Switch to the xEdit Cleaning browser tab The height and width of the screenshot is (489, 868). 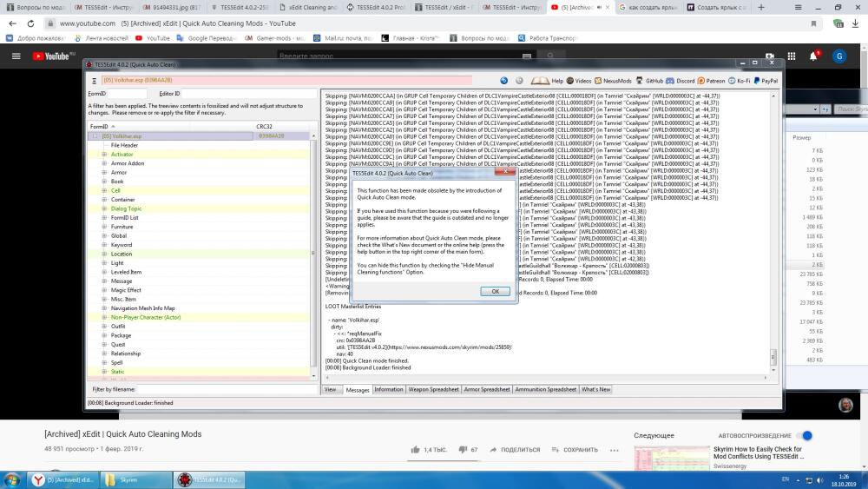pos(308,7)
